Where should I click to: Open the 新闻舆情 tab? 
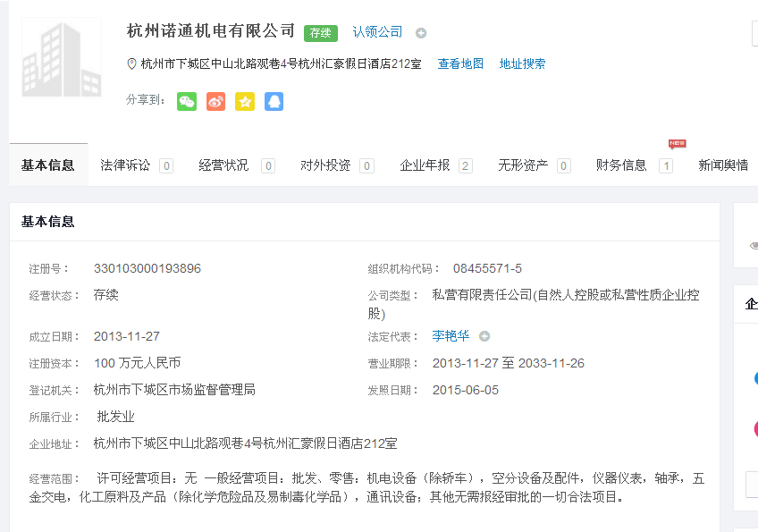click(x=723, y=165)
